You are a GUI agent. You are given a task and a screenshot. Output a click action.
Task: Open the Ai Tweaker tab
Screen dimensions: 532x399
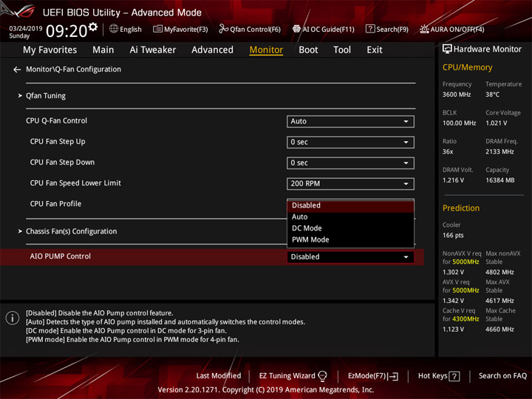(x=153, y=50)
